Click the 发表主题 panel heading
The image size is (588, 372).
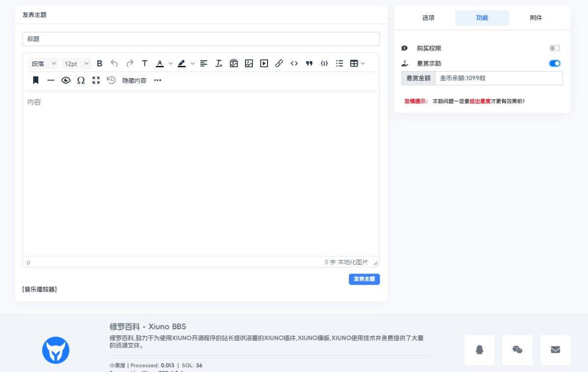(34, 15)
